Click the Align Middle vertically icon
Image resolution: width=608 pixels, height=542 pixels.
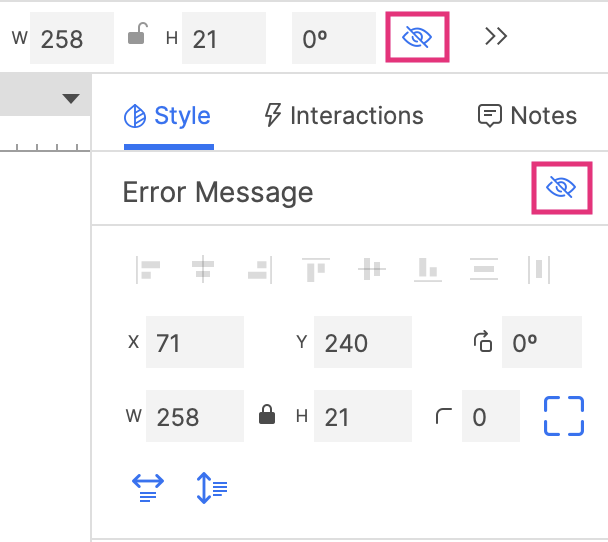point(372,268)
